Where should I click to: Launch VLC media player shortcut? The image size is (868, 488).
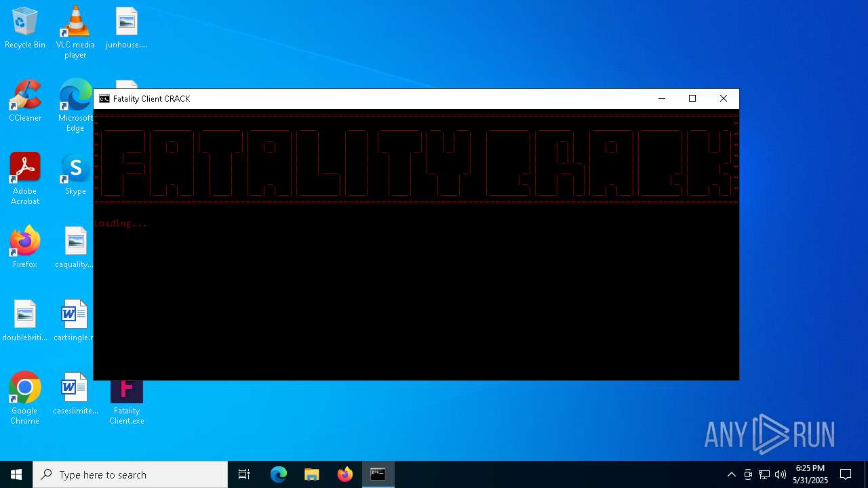click(x=75, y=33)
